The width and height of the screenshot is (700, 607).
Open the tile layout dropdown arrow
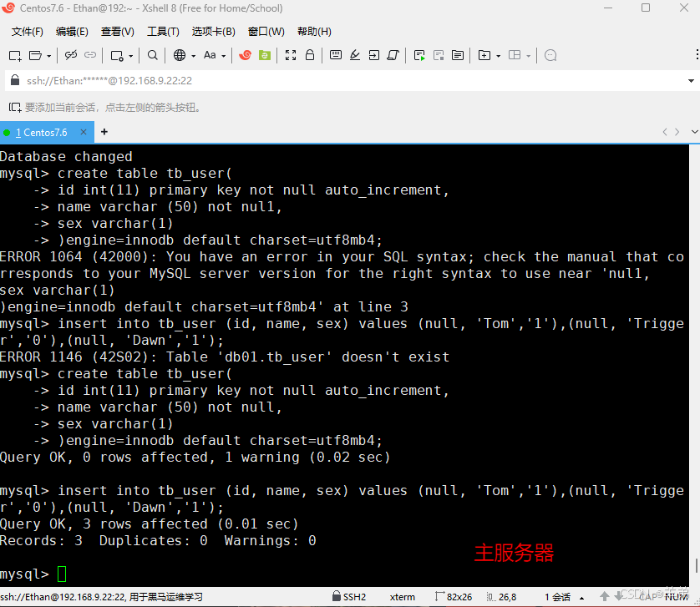click(528, 55)
